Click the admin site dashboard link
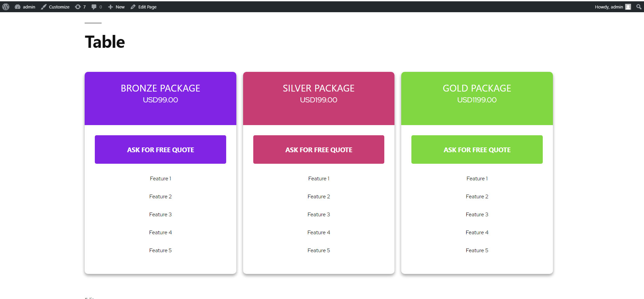The width and height of the screenshot is (644, 299). pos(25,7)
